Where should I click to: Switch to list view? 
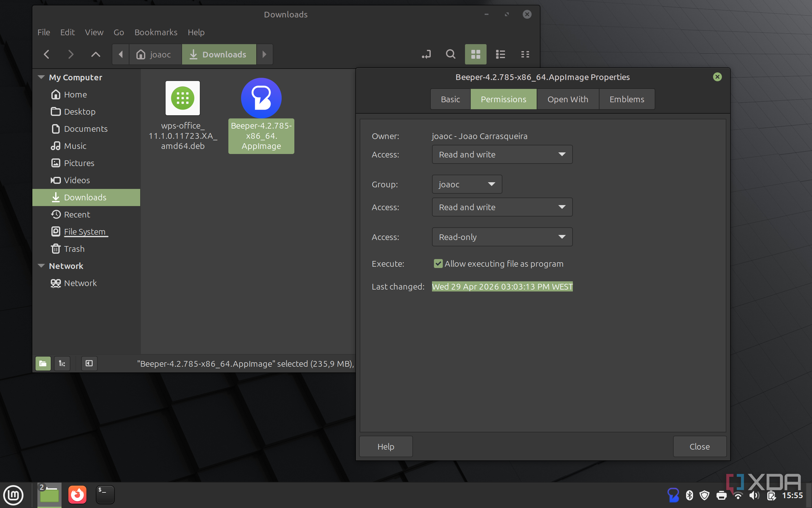click(x=500, y=54)
